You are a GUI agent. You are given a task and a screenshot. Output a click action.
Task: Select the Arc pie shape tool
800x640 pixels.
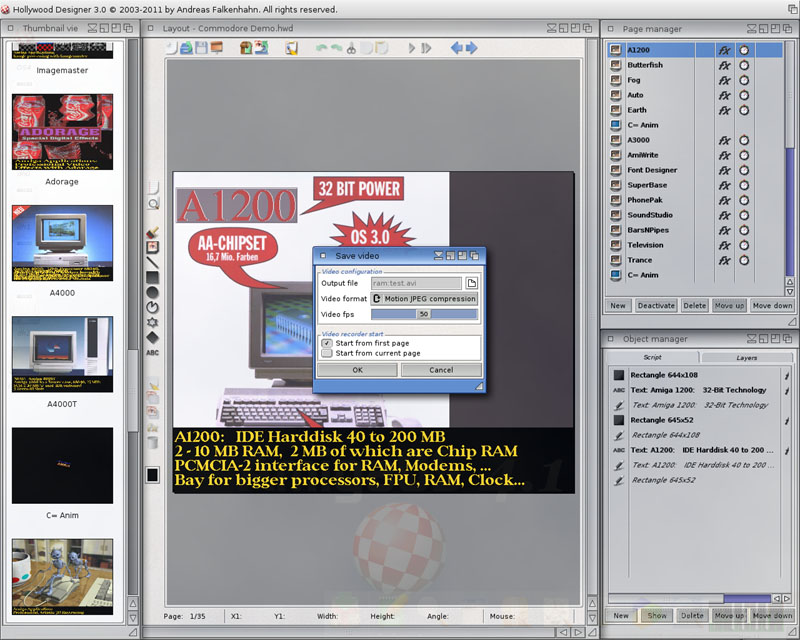[153, 307]
